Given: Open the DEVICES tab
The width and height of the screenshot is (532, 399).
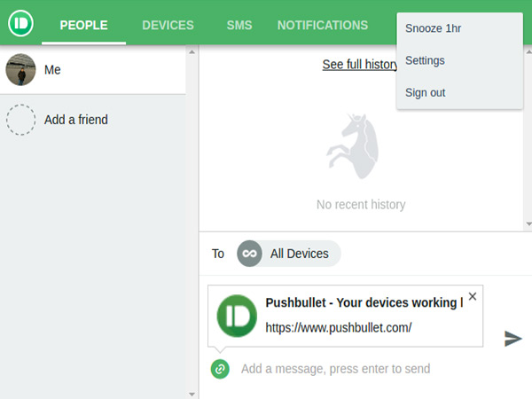Looking at the screenshot, I should [x=168, y=25].
